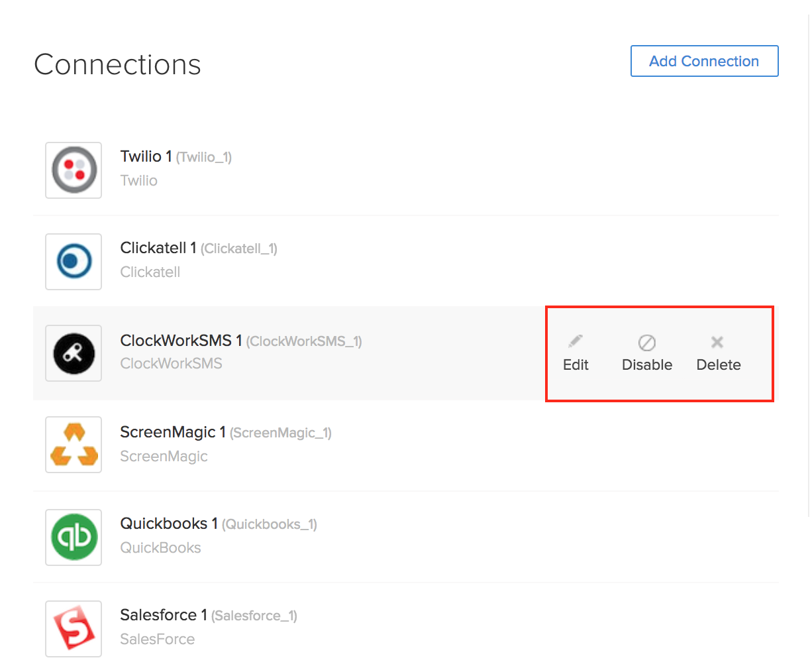Open the Salesforce 1 connection name

pyautogui.click(x=163, y=615)
